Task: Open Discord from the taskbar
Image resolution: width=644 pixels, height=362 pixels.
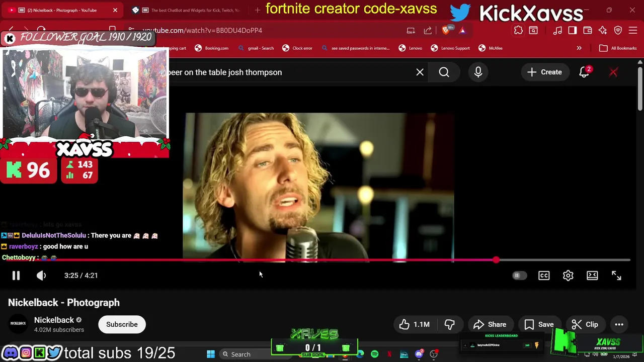Action: click(419, 354)
